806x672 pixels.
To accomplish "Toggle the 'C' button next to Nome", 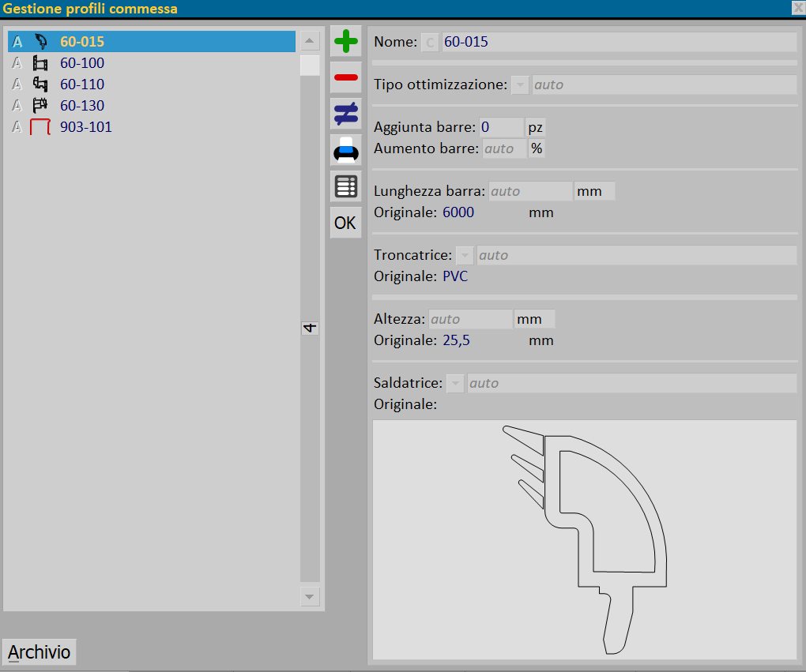I will pos(430,43).
